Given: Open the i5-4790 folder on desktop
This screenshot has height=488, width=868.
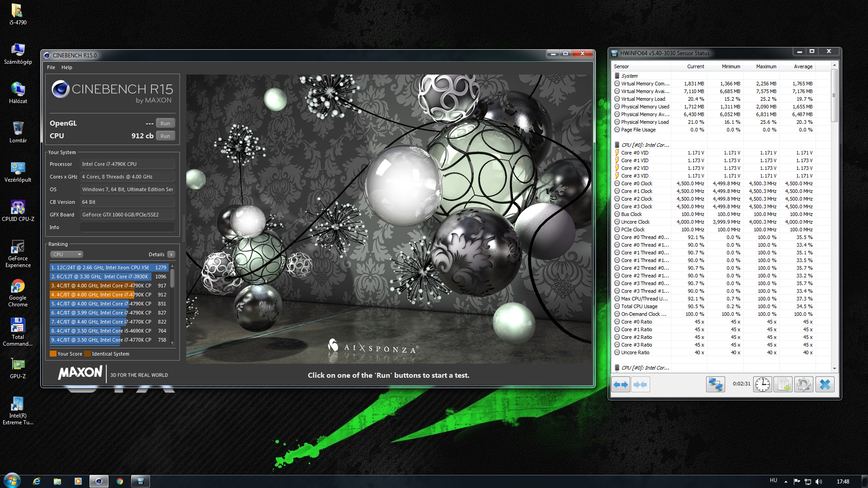Looking at the screenshot, I should (x=18, y=14).
